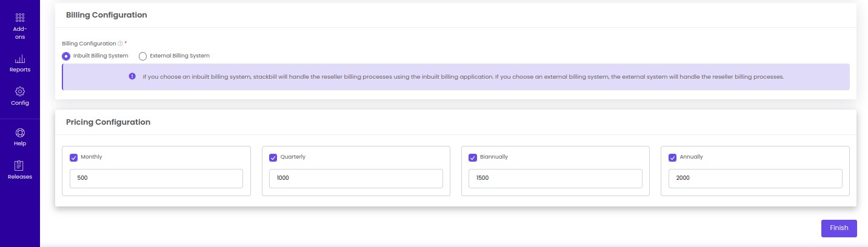Viewport: 868px width, 247px height.
Task: Uncheck the Monthly pricing checkbox
Action: tap(74, 157)
